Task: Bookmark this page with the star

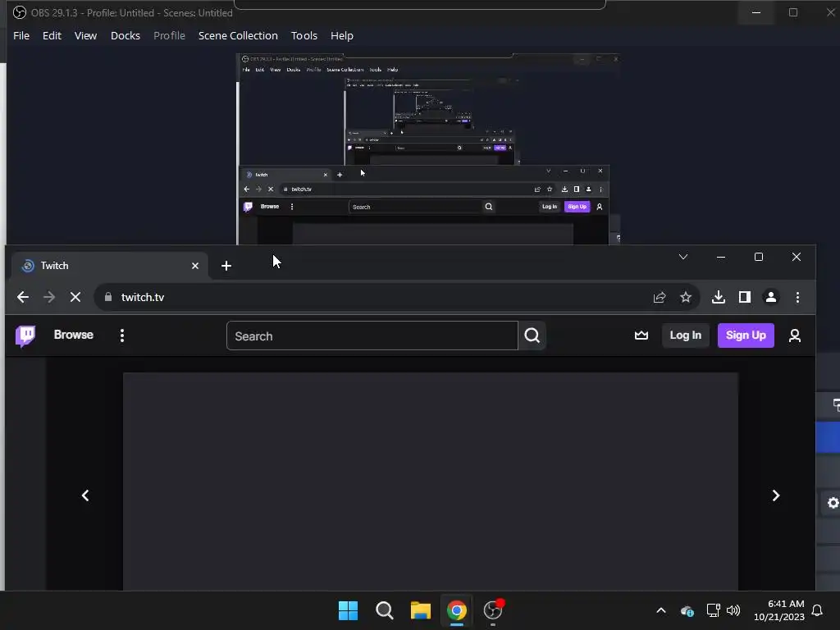Action: coord(686,297)
